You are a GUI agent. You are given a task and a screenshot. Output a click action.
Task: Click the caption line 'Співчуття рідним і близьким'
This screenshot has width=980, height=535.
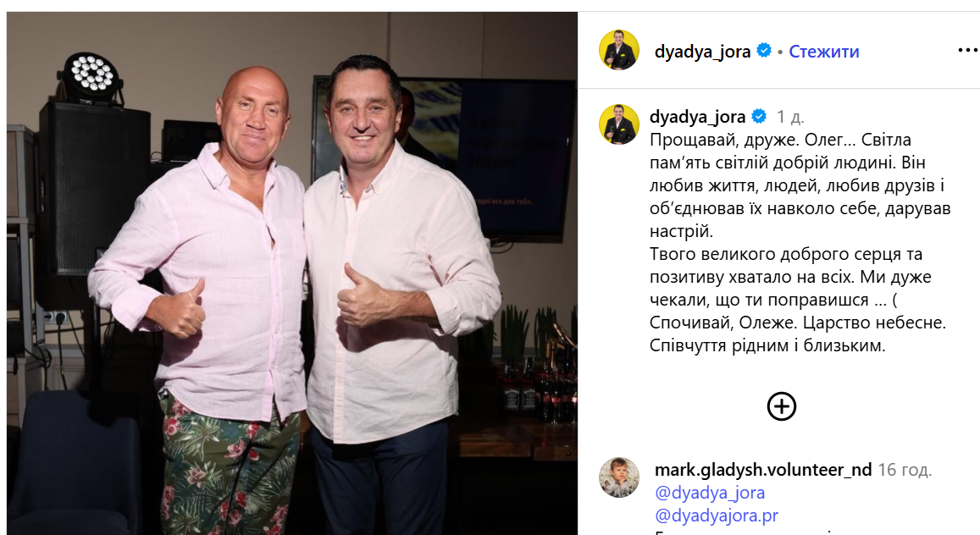tap(767, 345)
